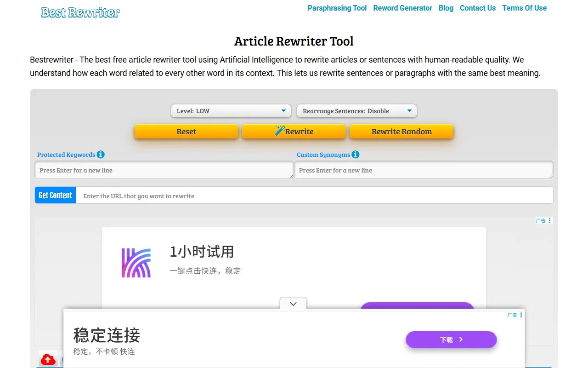Image resolution: width=588 pixels, height=368 pixels.
Task: Click the Rewrite Random button
Action: pyautogui.click(x=401, y=132)
